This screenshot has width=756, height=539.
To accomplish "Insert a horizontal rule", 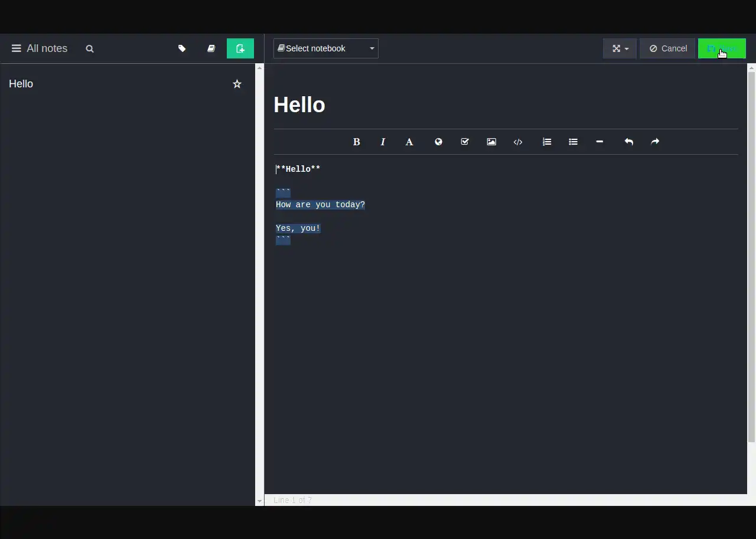I will (599, 142).
